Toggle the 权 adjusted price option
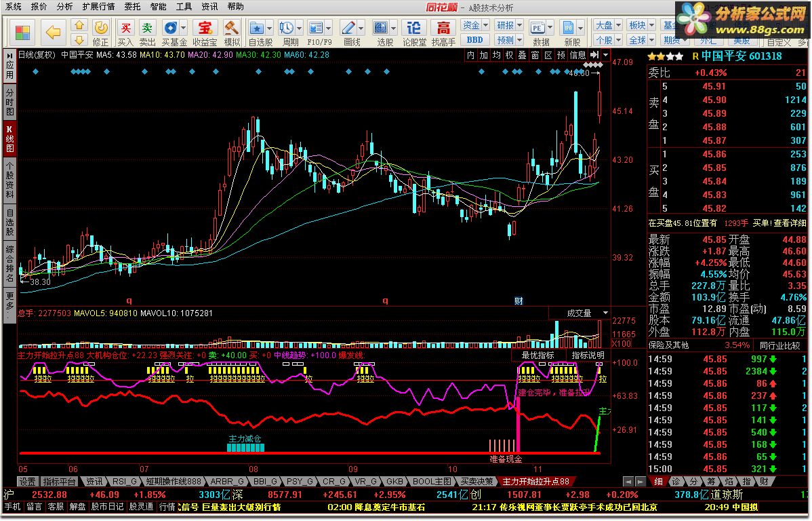The width and height of the screenshot is (812, 521). (x=509, y=55)
